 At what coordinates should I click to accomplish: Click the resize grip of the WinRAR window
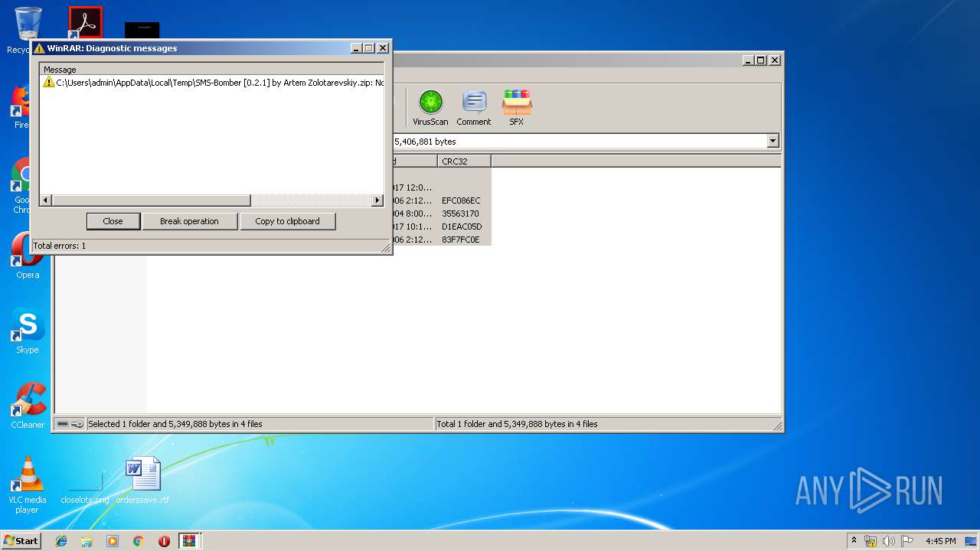pyautogui.click(x=777, y=425)
